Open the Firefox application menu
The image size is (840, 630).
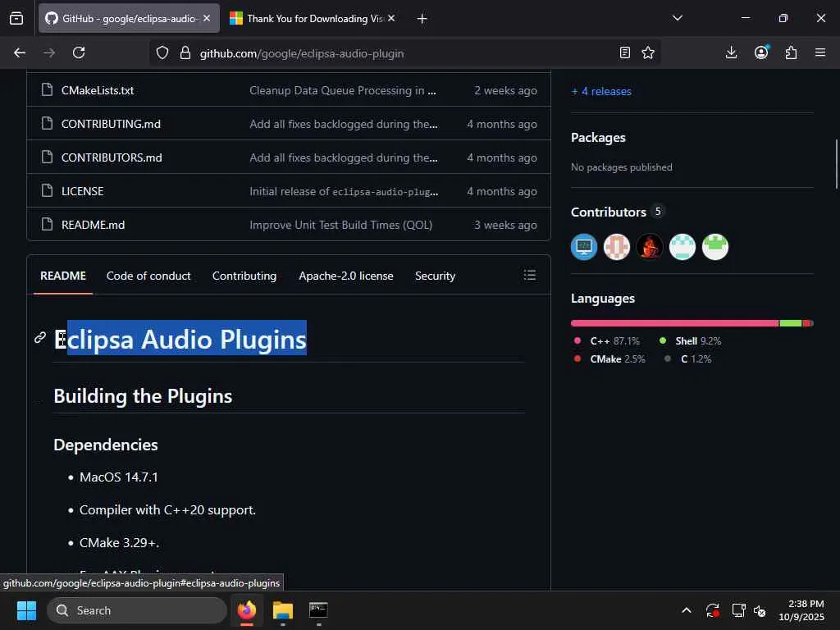pos(820,52)
